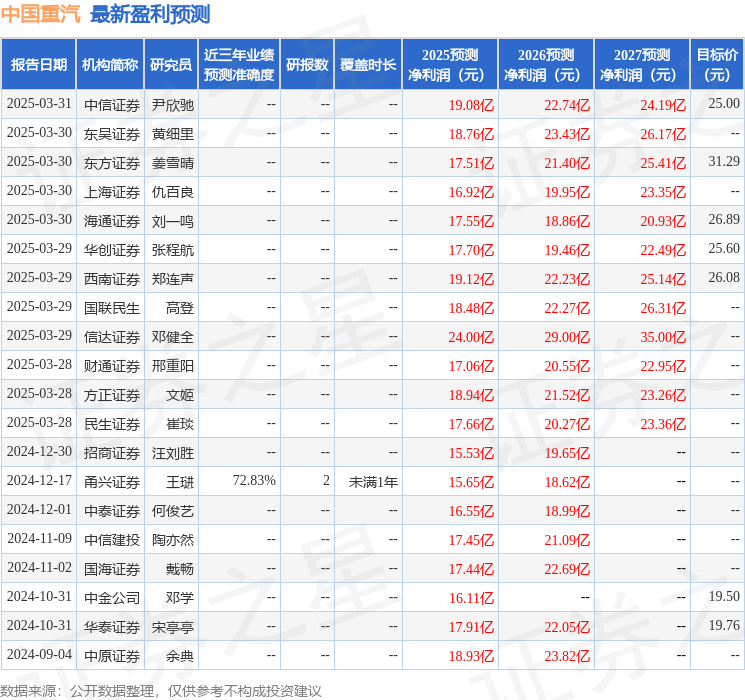This screenshot has width=745, height=700.
Task: Click the 26.31亿 2027 profit value
Action: point(663,308)
